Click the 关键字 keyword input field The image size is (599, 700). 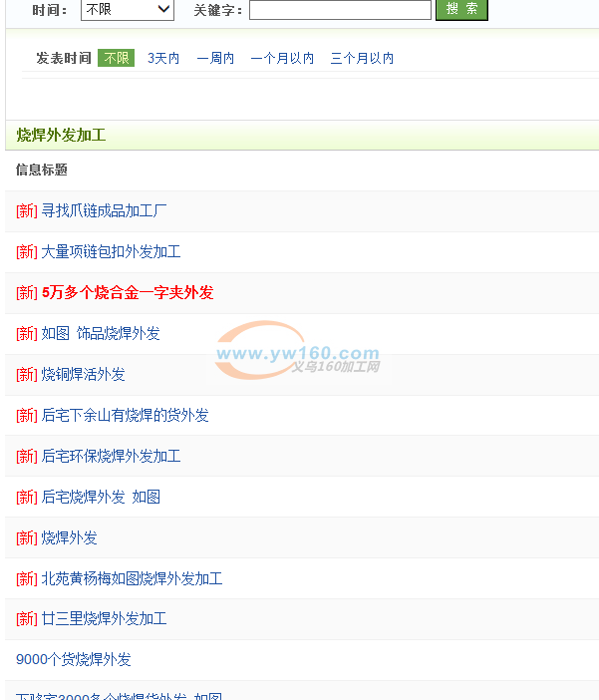click(339, 10)
